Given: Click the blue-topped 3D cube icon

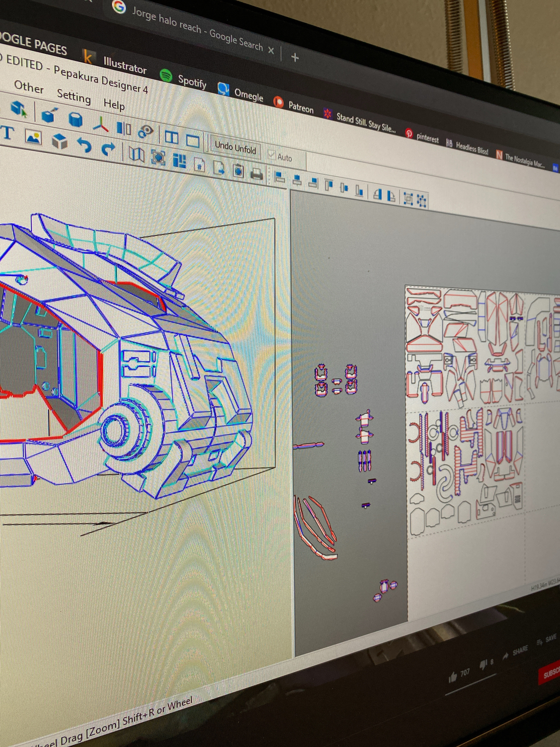Looking at the screenshot, I should point(59,142).
